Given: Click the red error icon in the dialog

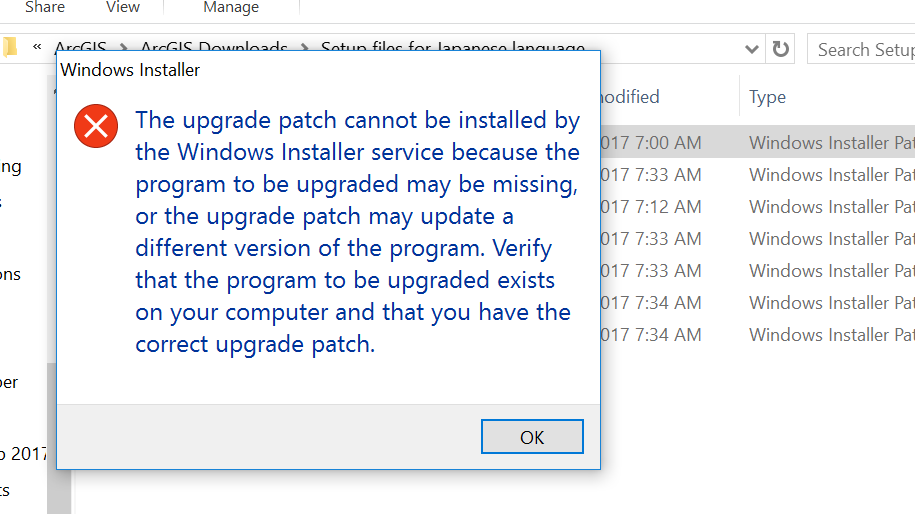Looking at the screenshot, I should pos(96,126).
